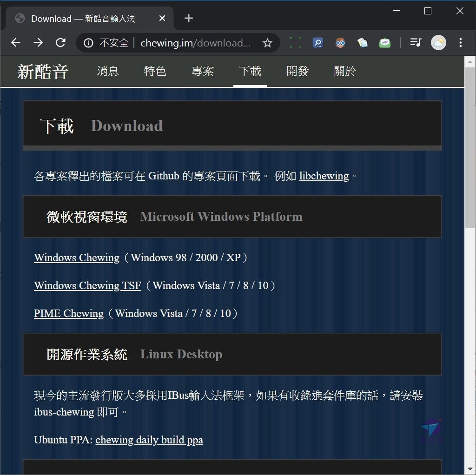Open the Chrome profile avatar
Viewport: 476px width, 475px height.
click(x=438, y=43)
